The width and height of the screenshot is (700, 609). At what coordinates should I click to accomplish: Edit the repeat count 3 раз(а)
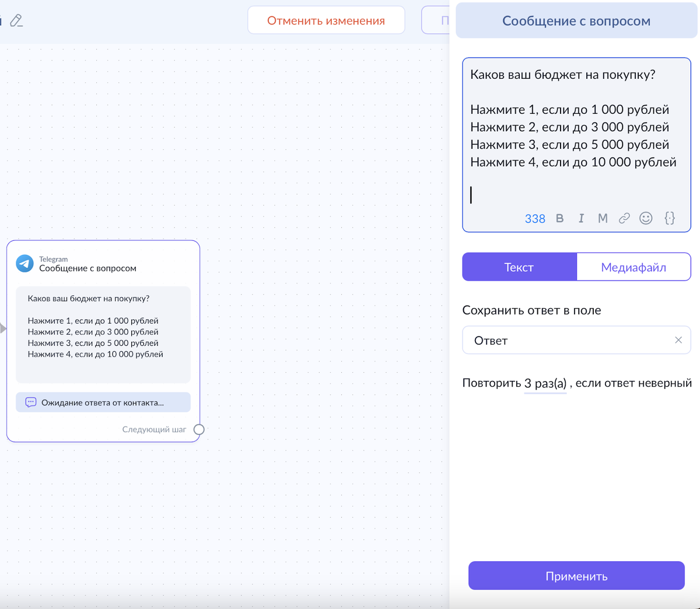(x=545, y=383)
